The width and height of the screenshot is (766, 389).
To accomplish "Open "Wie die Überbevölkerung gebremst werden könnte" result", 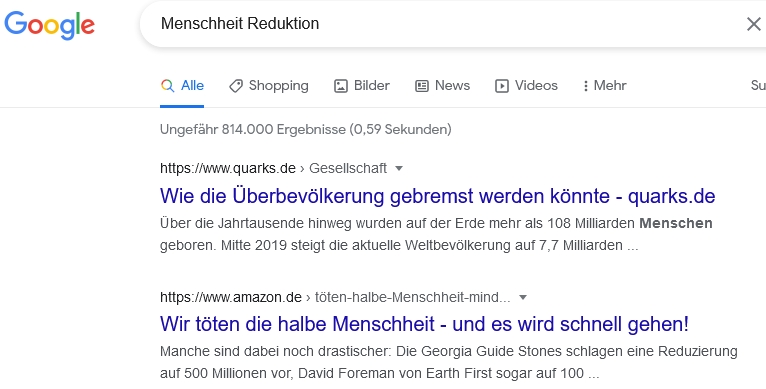I will coord(437,196).
